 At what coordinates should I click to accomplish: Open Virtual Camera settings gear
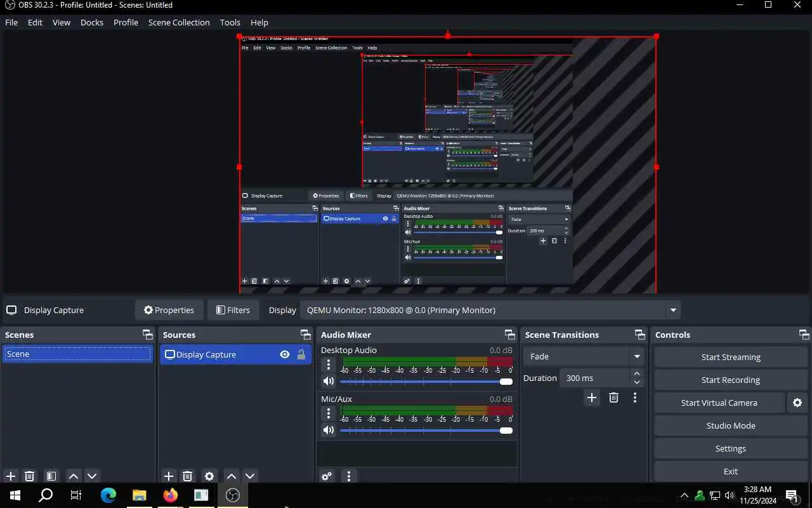coord(797,403)
